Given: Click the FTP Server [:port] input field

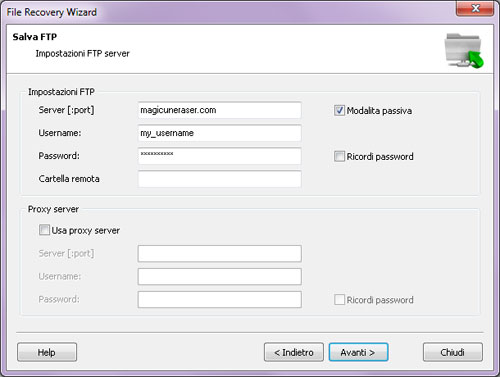Looking at the screenshot, I should coord(220,110).
